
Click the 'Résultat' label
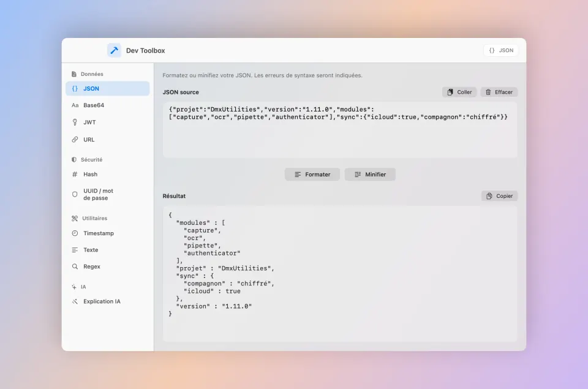[x=174, y=196]
